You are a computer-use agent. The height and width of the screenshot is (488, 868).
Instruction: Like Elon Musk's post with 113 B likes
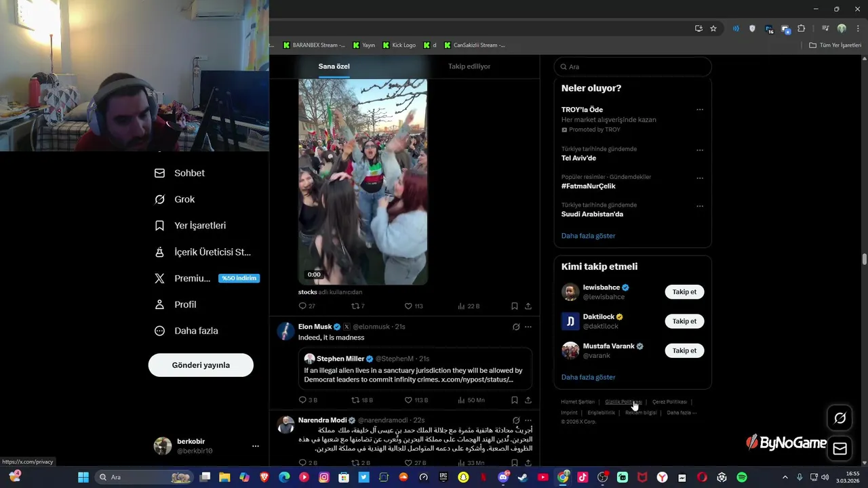click(416, 401)
